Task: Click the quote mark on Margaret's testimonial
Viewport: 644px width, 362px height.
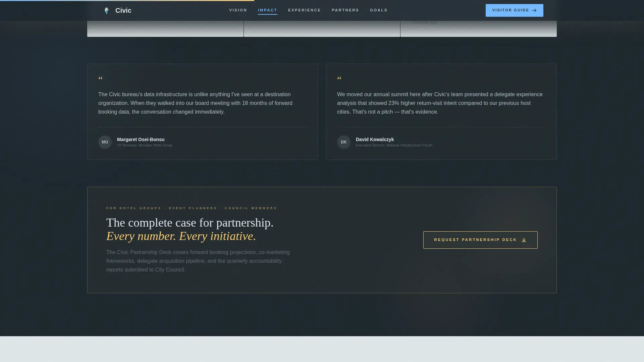Action: click(x=100, y=79)
